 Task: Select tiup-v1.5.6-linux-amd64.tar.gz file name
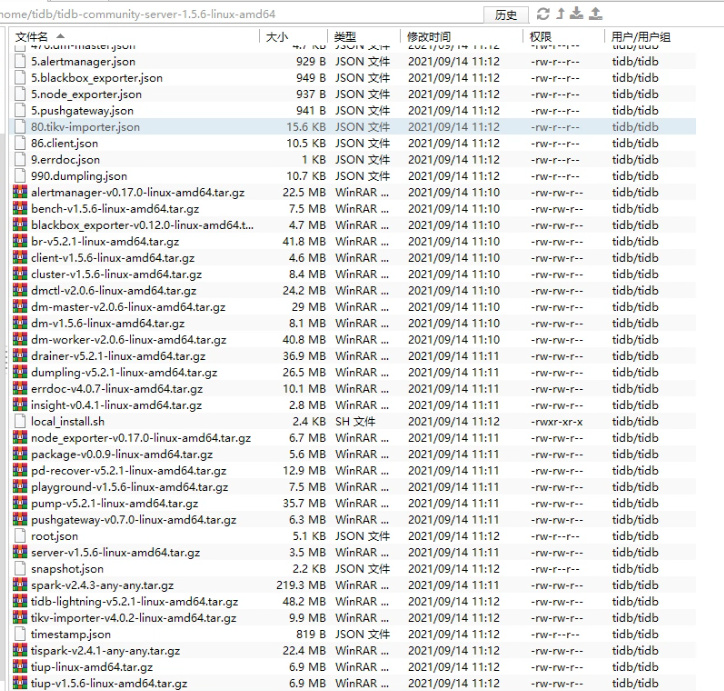109,684
